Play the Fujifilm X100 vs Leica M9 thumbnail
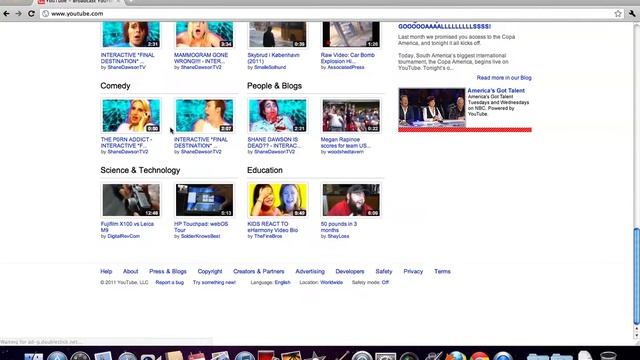Screen dimensions: 640x360 (x=131, y=200)
